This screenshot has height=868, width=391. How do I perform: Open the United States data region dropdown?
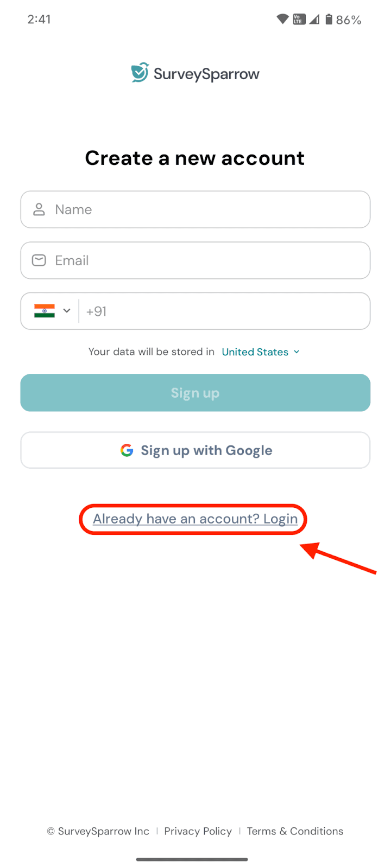click(x=255, y=352)
